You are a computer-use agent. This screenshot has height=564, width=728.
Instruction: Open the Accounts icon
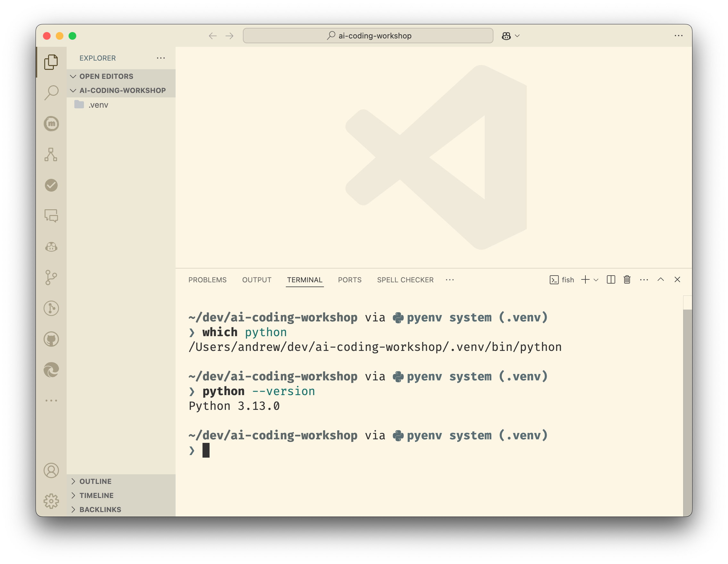click(51, 470)
